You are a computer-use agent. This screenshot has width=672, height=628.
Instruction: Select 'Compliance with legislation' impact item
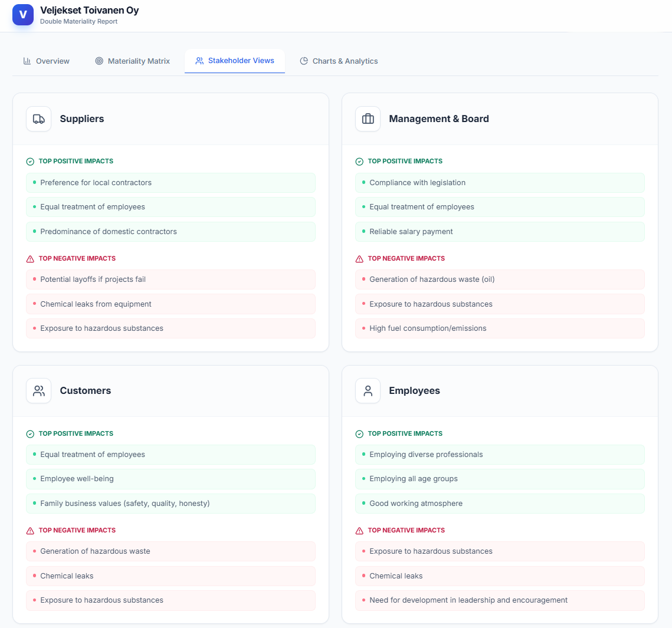pyautogui.click(x=500, y=183)
